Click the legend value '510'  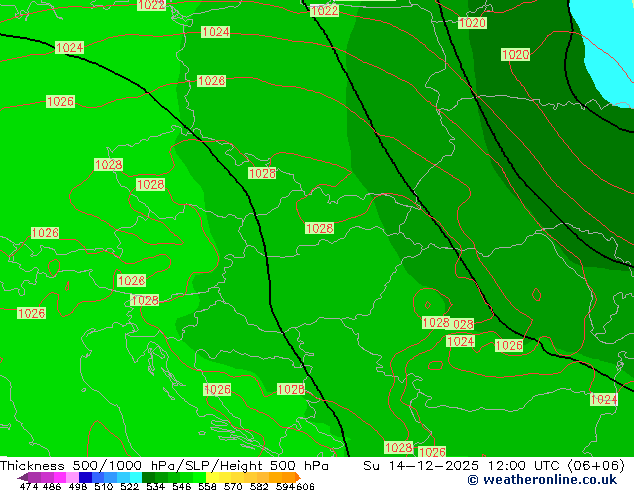[x=104, y=486]
